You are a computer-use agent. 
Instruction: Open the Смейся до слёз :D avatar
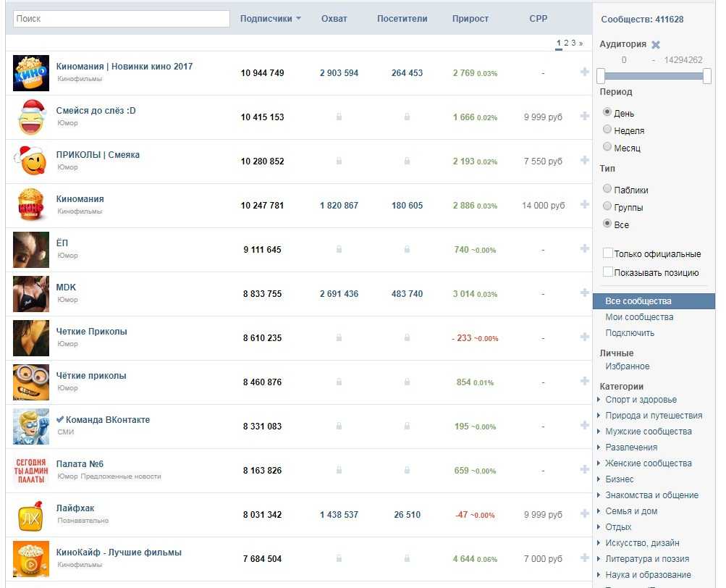[31, 117]
